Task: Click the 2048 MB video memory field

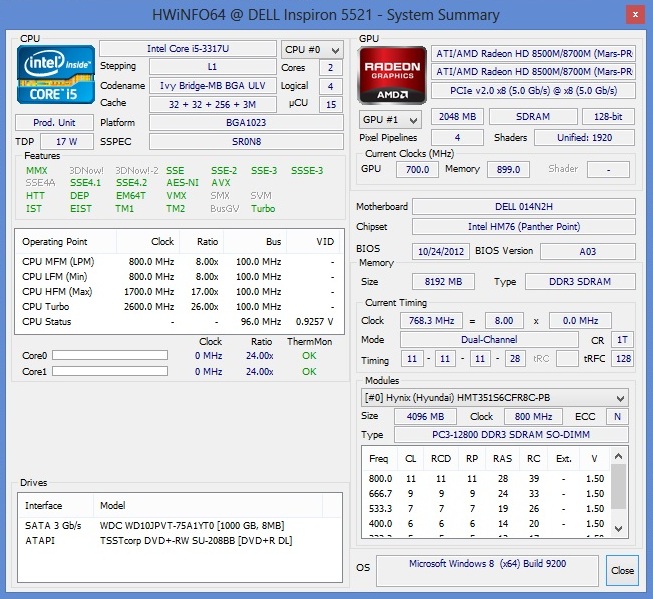Action: pyautogui.click(x=457, y=117)
